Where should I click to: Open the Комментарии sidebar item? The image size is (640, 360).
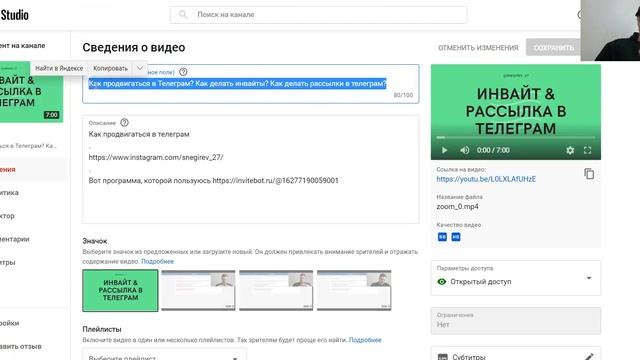tap(15, 239)
